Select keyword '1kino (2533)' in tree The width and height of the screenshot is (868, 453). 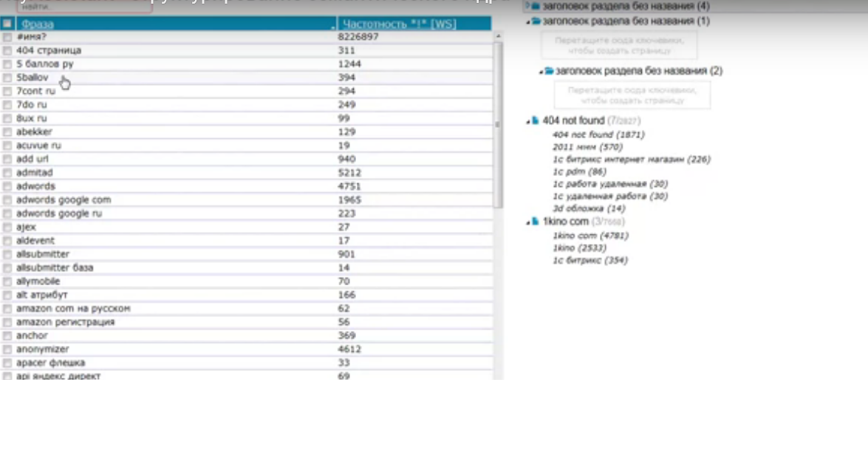click(579, 248)
